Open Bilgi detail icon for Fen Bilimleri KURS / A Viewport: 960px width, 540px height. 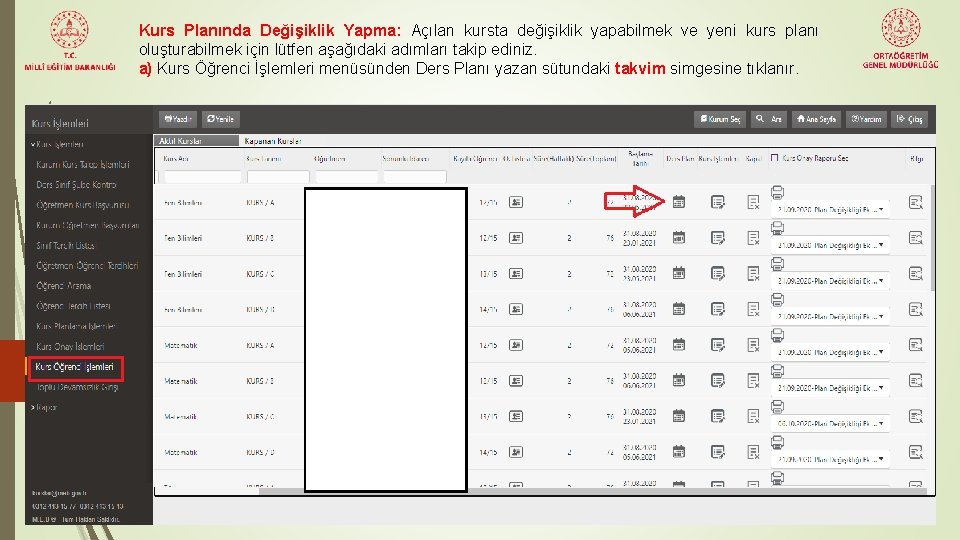[915, 202]
